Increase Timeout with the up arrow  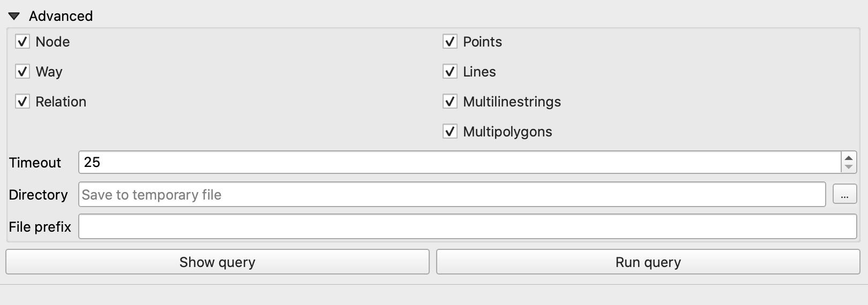point(849,158)
